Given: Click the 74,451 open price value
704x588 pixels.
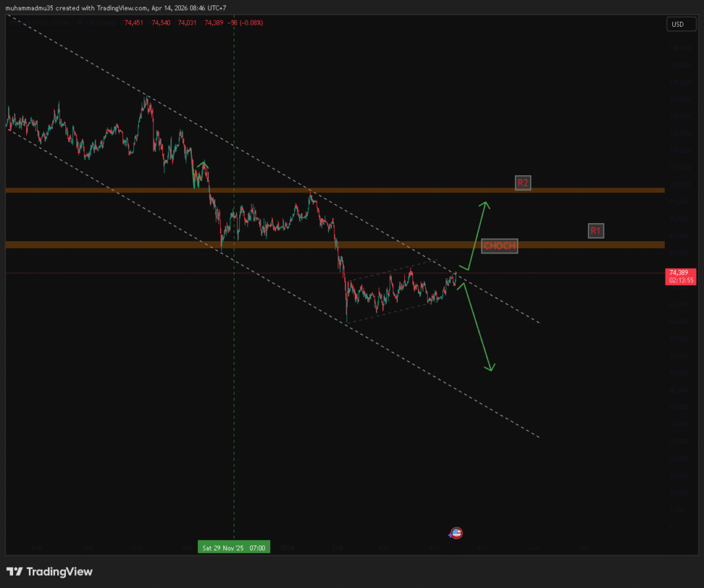Looking at the screenshot, I should pyautogui.click(x=134, y=23).
